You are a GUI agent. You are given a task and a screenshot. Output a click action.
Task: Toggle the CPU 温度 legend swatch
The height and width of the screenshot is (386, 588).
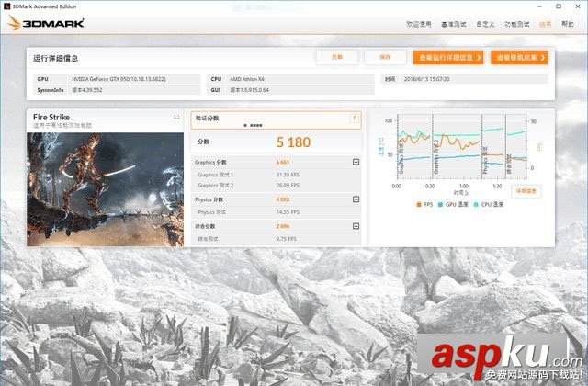tap(476, 204)
